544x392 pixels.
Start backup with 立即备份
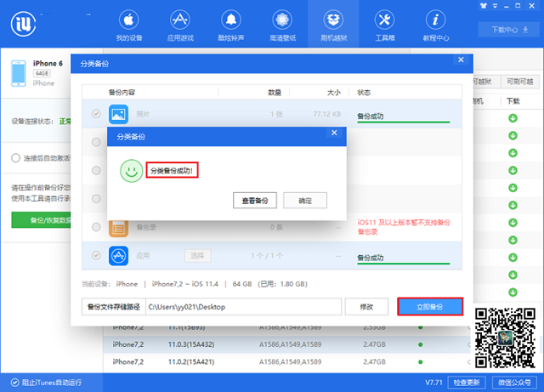[430, 307]
